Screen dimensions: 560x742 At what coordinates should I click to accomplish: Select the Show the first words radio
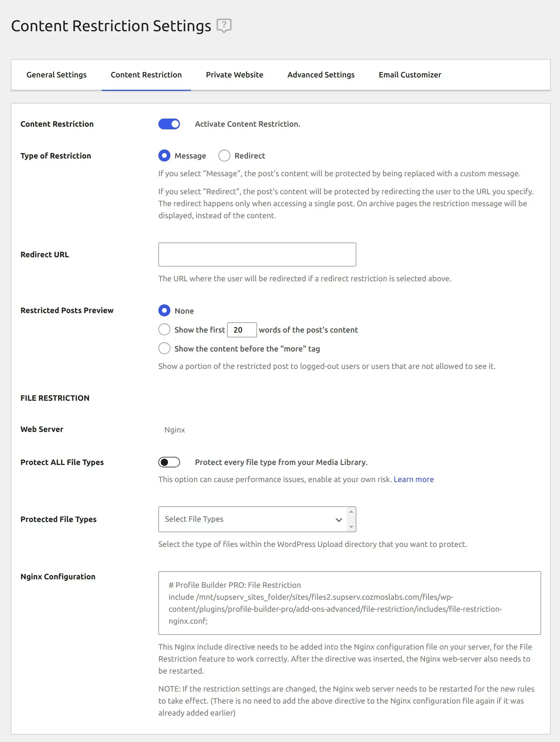coord(164,330)
